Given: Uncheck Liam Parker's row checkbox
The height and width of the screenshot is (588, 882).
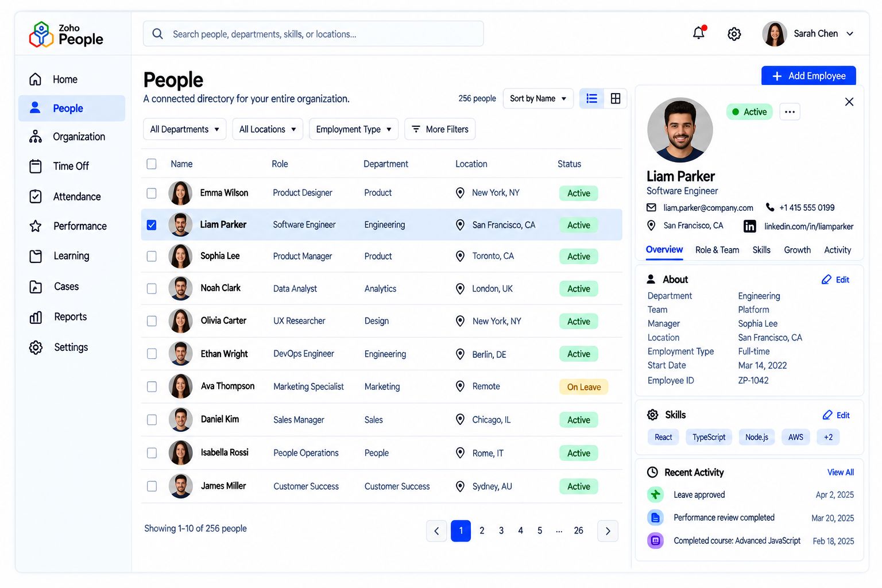Looking at the screenshot, I should coord(152,225).
